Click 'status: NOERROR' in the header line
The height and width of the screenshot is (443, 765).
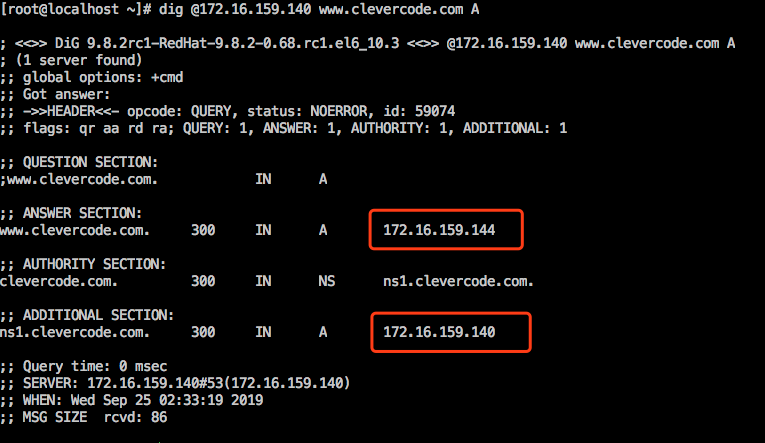click(306, 111)
